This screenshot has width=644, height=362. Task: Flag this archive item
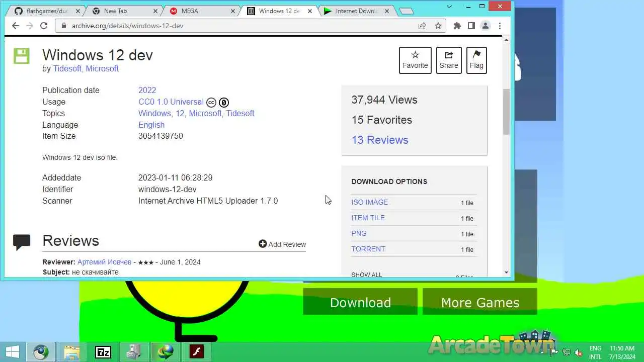(476, 60)
